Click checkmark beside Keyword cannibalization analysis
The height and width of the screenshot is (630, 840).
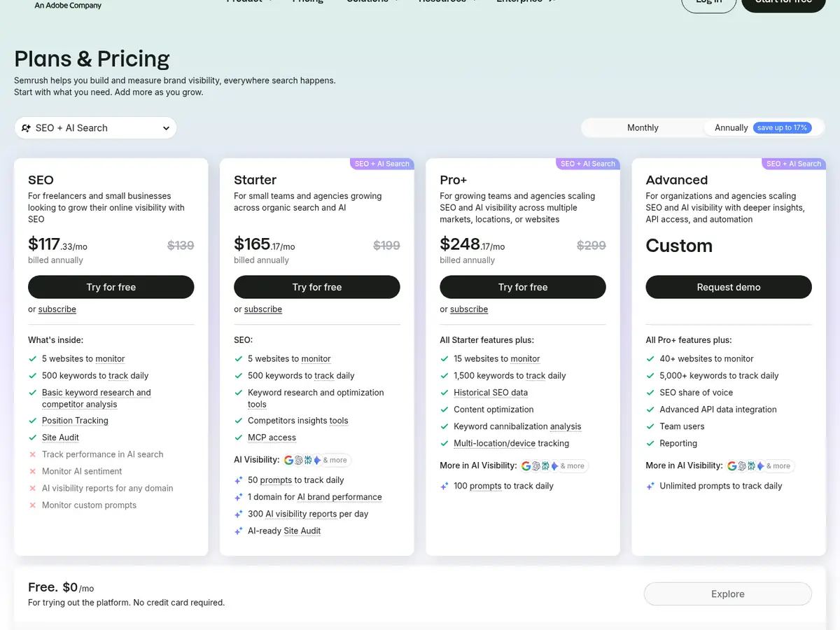(444, 426)
